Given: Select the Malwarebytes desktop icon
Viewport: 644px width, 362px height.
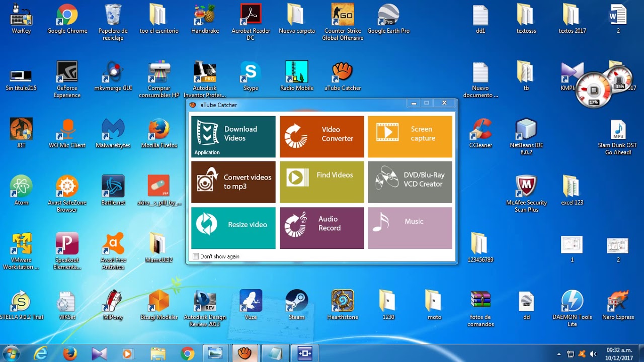Looking at the screenshot, I should (x=113, y=134).
